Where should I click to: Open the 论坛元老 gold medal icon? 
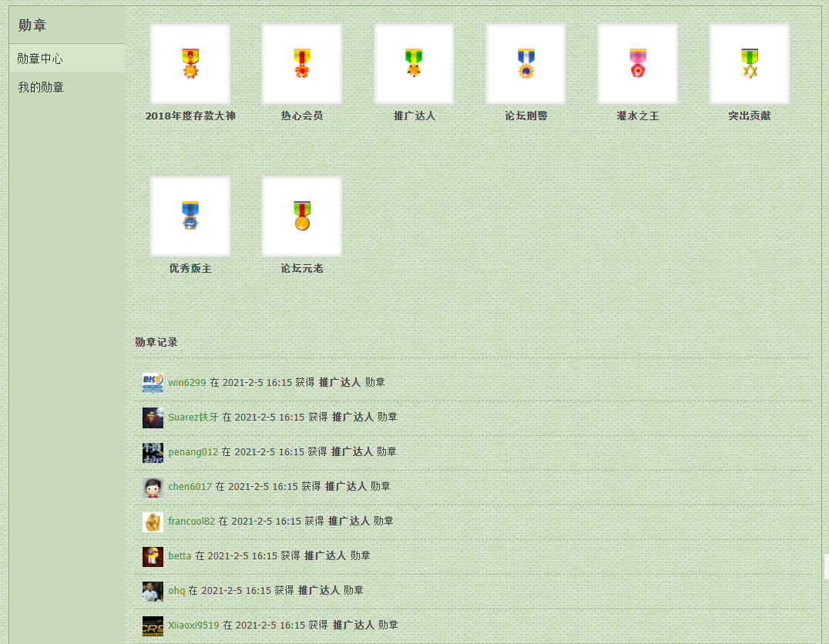[x=302, y=216]
